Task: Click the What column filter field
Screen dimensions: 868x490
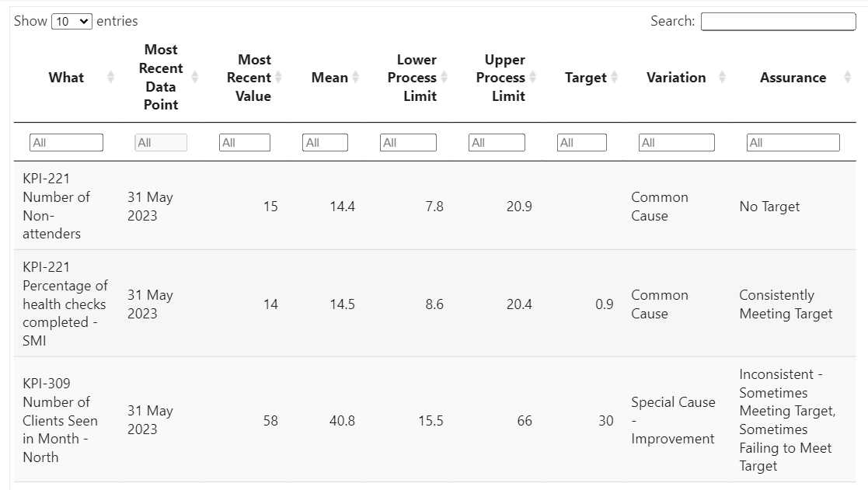Action: point(66,143)
